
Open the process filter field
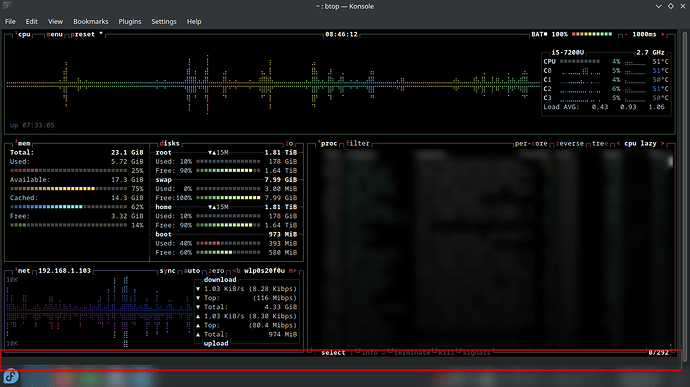(x=357, y=143)
